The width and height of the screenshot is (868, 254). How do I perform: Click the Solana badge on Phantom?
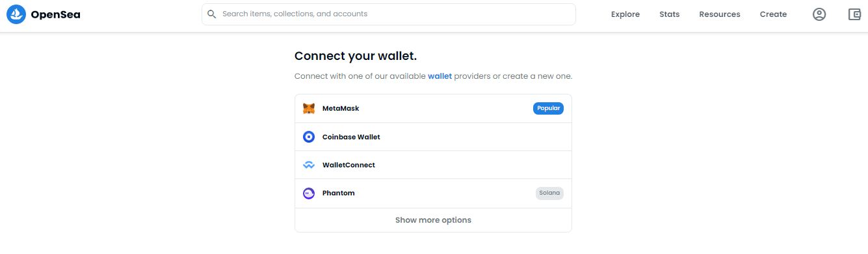[549, 193]
